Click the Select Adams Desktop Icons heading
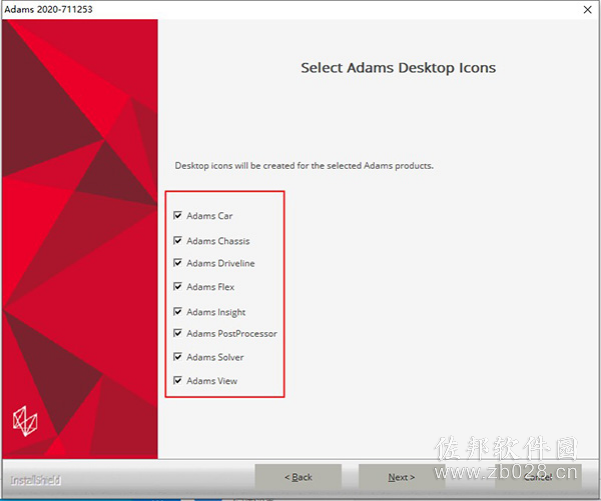 398,68
